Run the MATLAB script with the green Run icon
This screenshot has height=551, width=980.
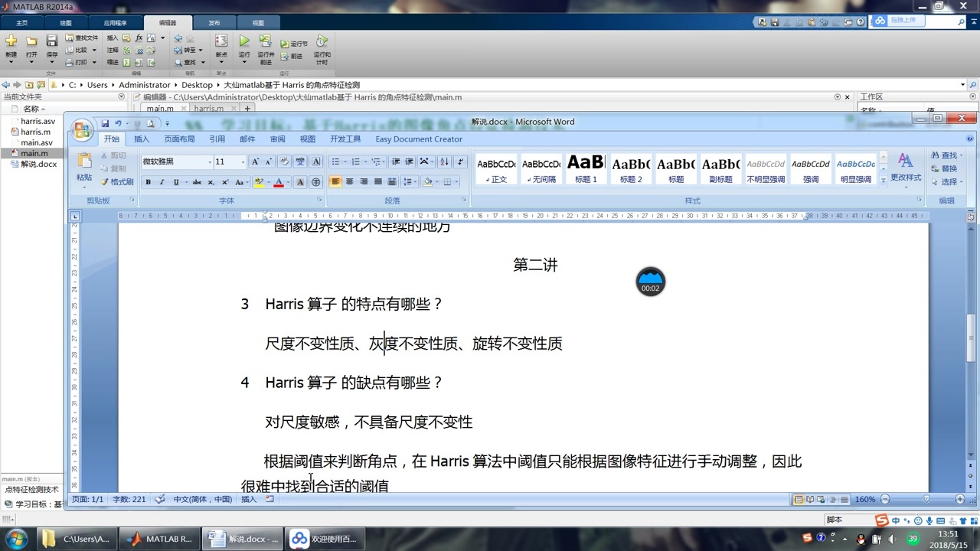point(244,41)
